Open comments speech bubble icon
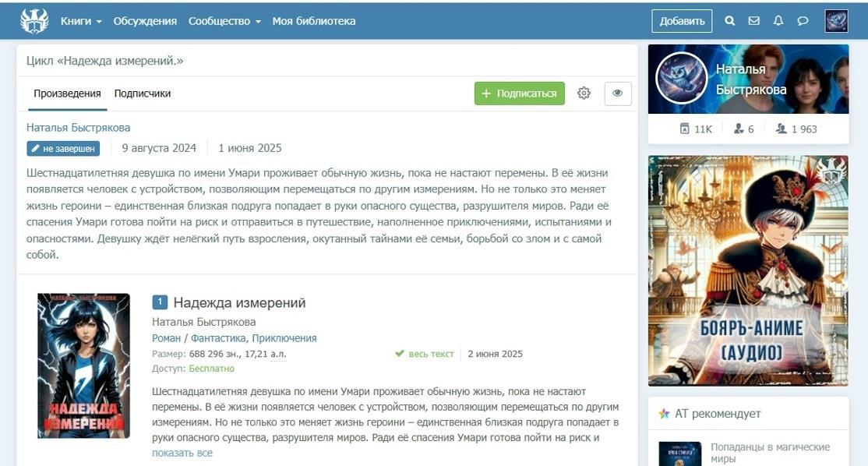This screenshot has width=868, height=466. click(803, 21)
